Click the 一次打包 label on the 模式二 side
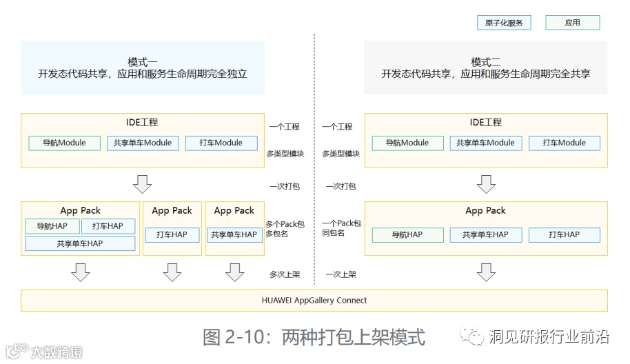 341,186
